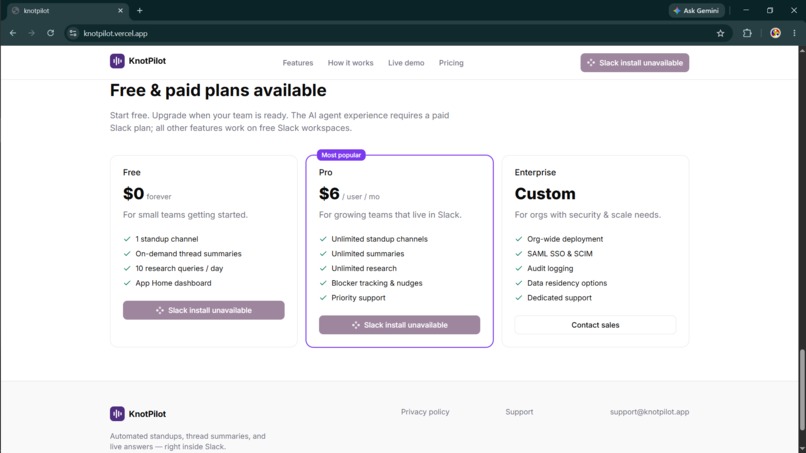Screen dimensions: 806x453
Task: Click the KnotPilot logo icon in footer
Action: click(x=117, y=413)
